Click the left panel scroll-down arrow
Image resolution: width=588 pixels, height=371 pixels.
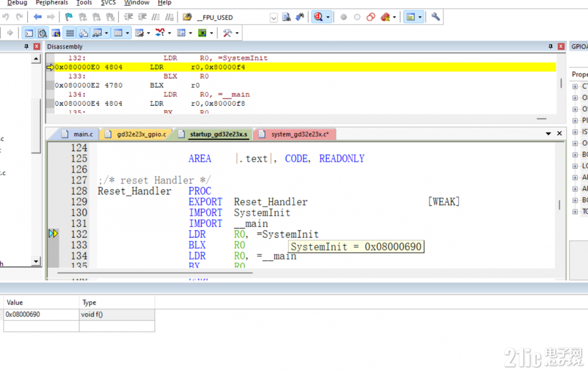point(36,261)
